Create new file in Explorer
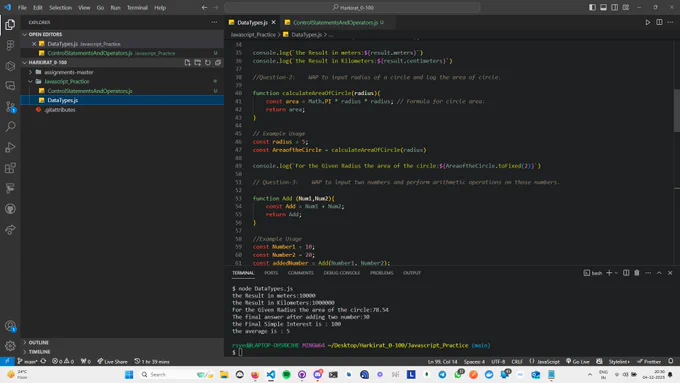680x383 pixels. pos(187,62)
